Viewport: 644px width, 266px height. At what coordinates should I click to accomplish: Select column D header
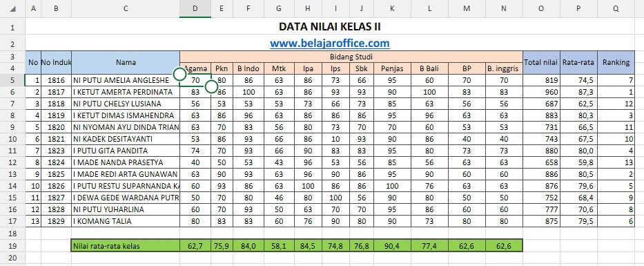195,8
